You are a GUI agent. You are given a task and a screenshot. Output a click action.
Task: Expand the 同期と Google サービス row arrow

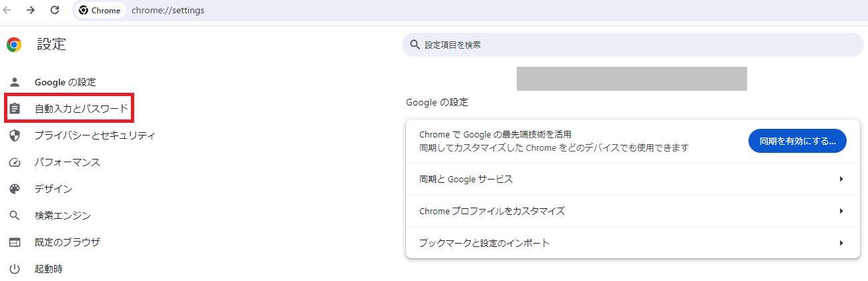pyautogui.click(x=841, y=179)
